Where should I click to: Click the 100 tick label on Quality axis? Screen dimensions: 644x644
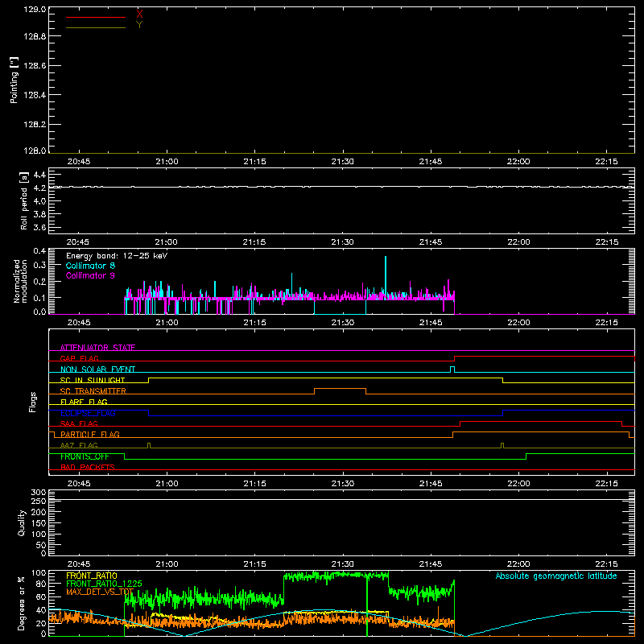pyautogui.click(x=39, y=535)
